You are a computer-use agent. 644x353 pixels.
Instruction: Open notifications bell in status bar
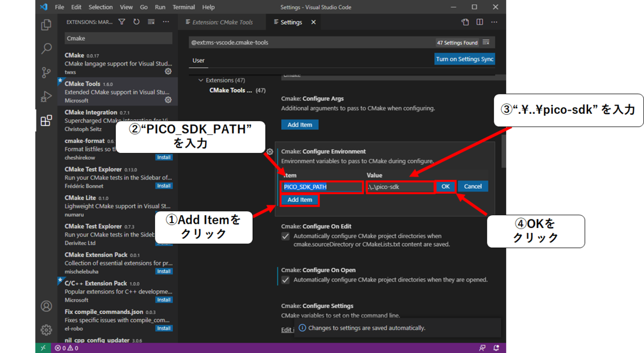tap(496, 348)
